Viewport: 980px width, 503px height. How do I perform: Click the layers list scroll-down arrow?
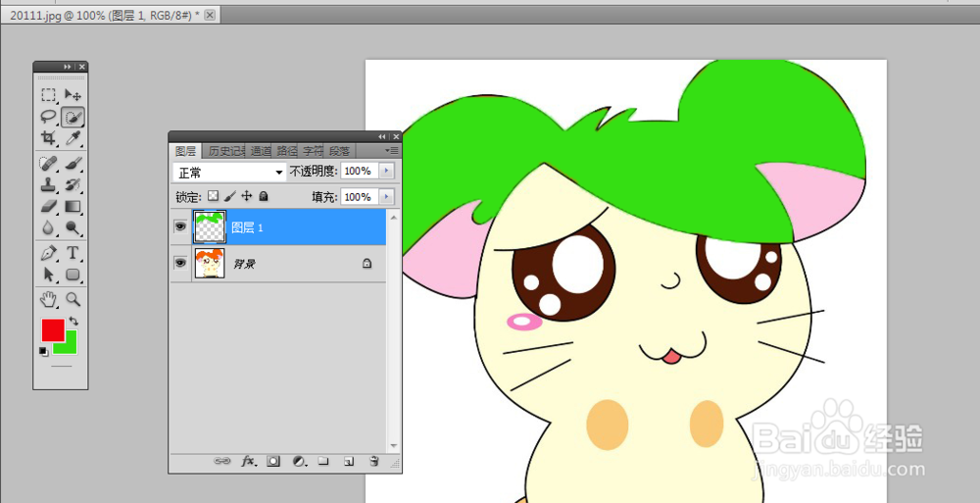click(394, 445)
